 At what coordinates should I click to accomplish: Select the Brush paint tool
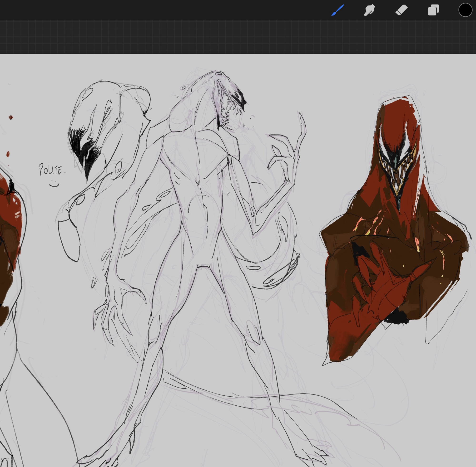pyautogui.click(x=337, y=10)
